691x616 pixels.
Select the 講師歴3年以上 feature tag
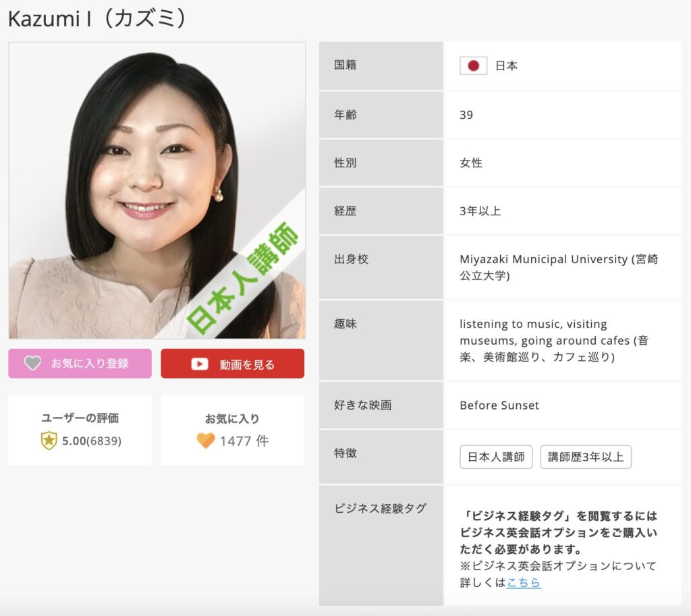[586, 457]
